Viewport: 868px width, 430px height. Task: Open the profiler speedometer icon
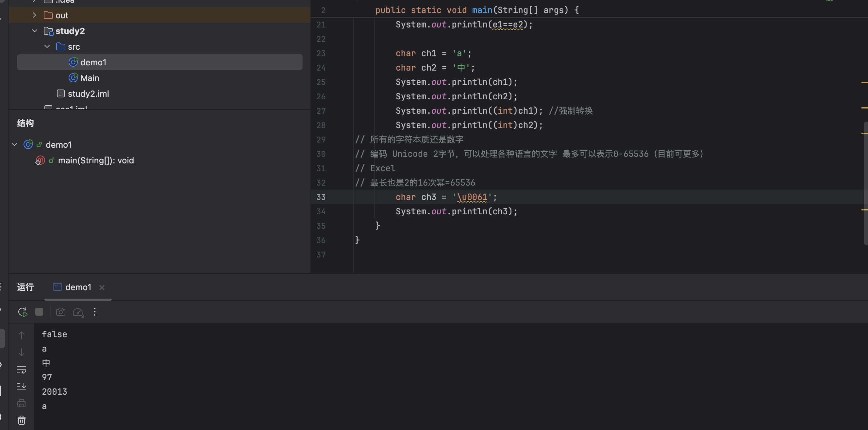click(78, 312)
